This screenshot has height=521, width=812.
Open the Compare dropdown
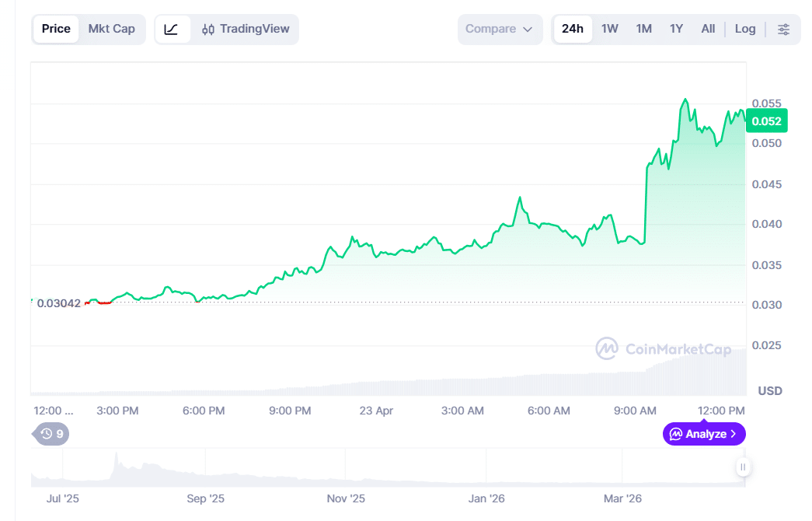[500, 30]
